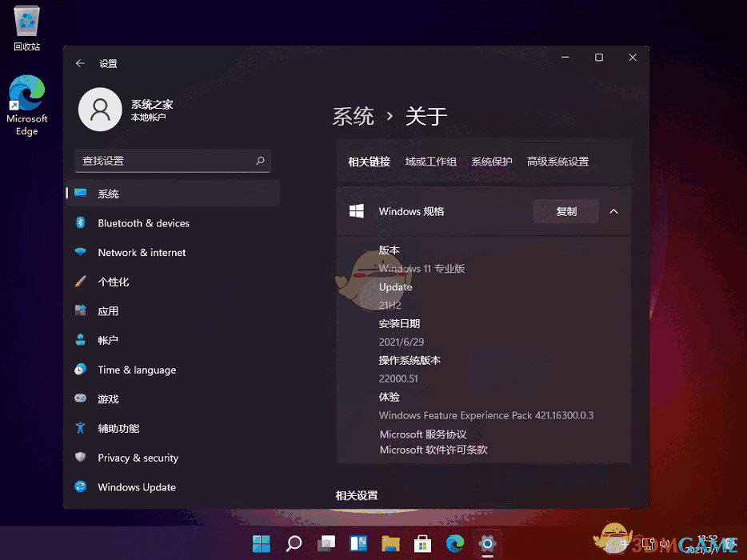747x560 pixels.
Task: Open Windows Update settings
Action: click(136, 486)
